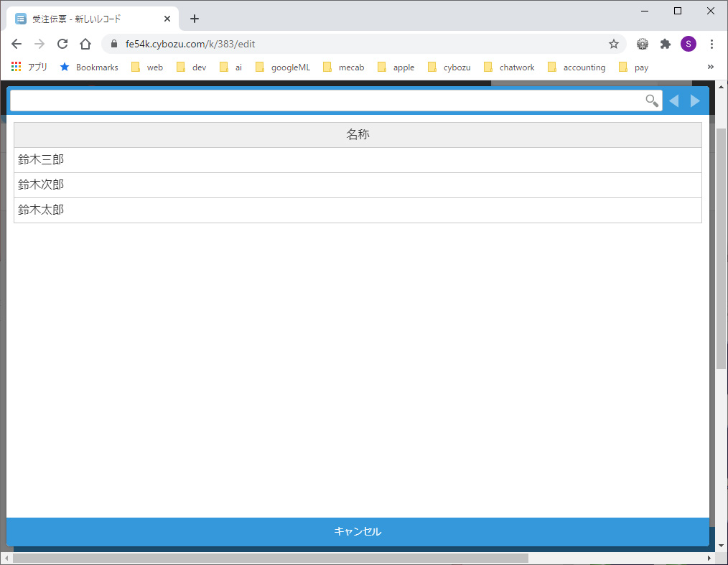Bookmark this page with star icon

pos(614,44)
